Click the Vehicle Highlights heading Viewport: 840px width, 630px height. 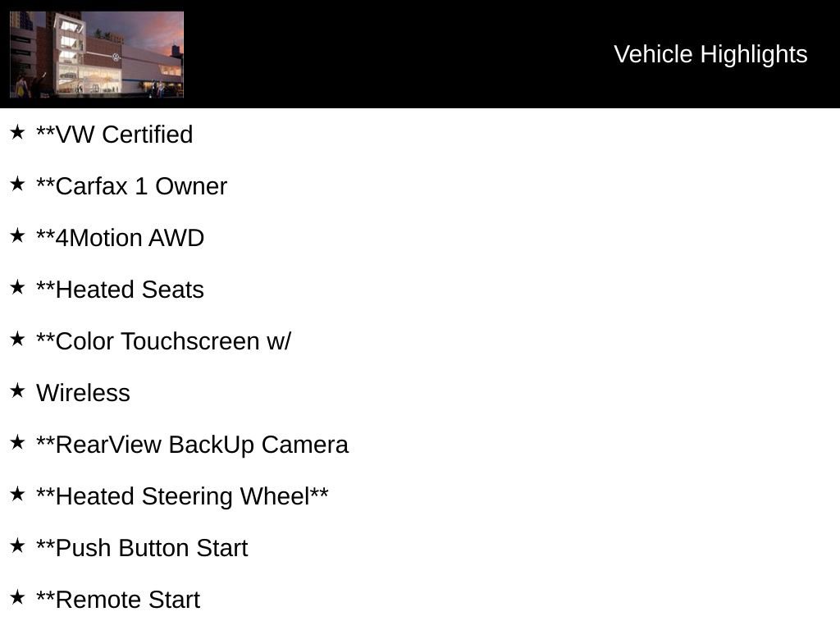[x=710, y=54]
